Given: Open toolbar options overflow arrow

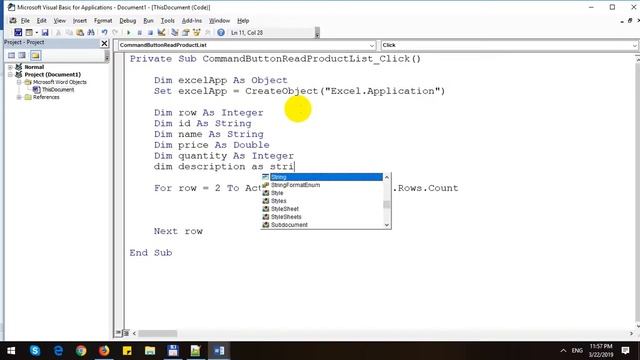Looking at the screenshot, I should [x=317, y=33].
